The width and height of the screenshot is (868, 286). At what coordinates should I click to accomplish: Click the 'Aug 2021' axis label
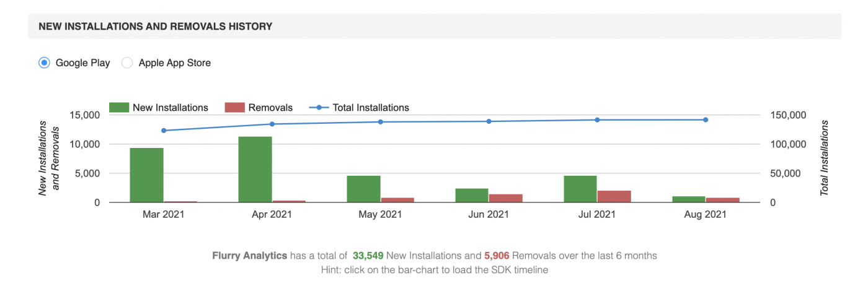point(706,215)
